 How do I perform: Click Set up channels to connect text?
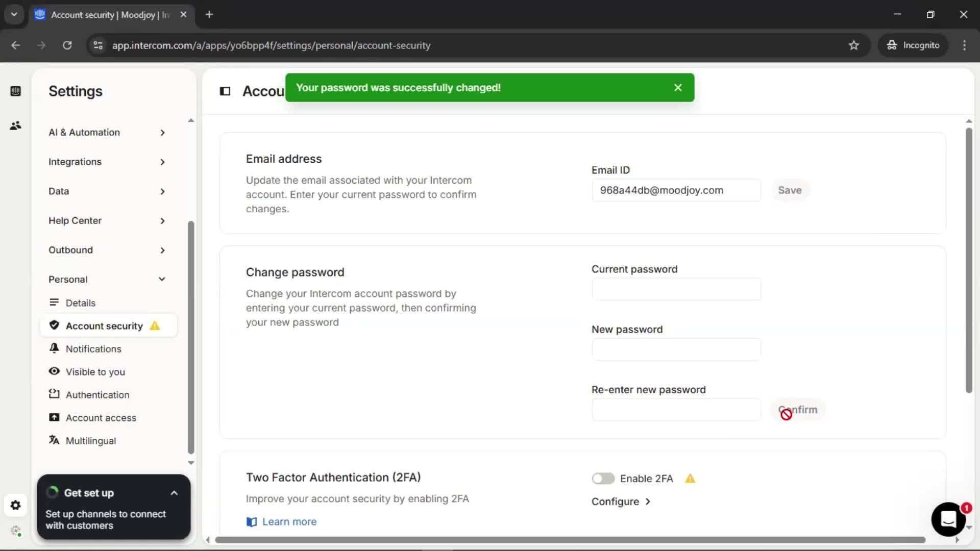[106, 520]
